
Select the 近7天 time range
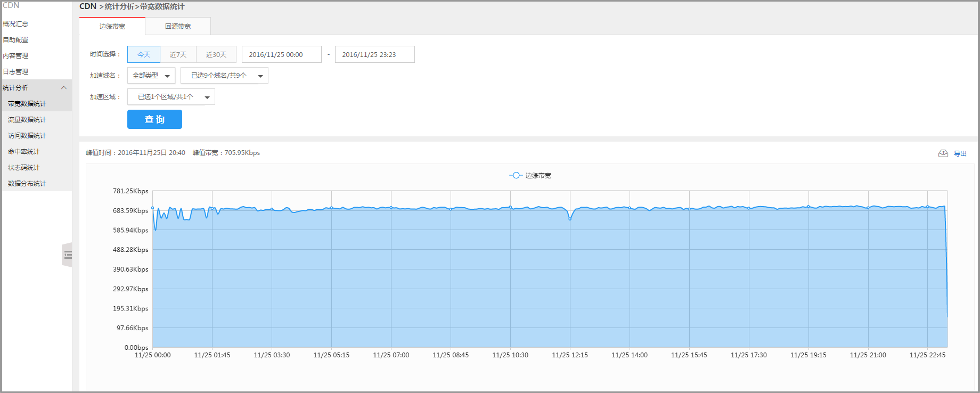point(178,54)
